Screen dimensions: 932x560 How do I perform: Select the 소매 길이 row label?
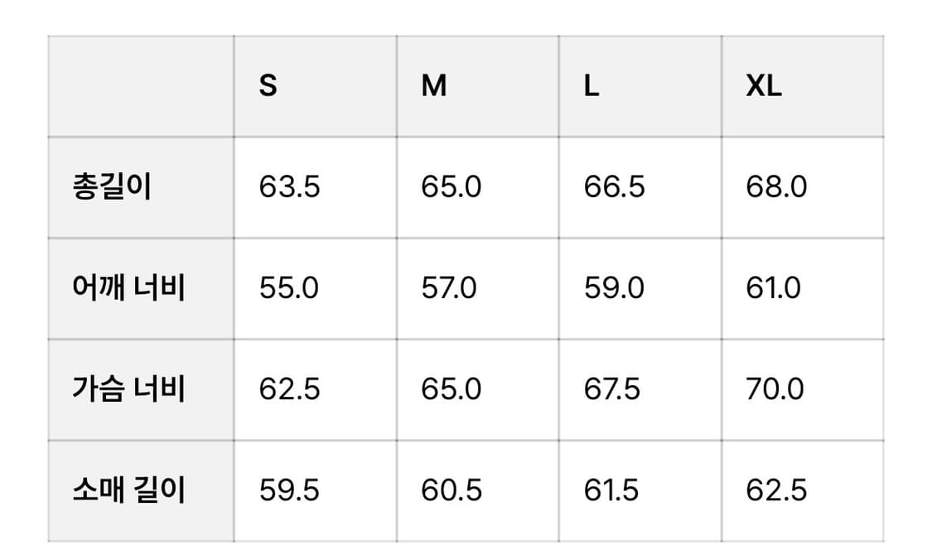128,490
